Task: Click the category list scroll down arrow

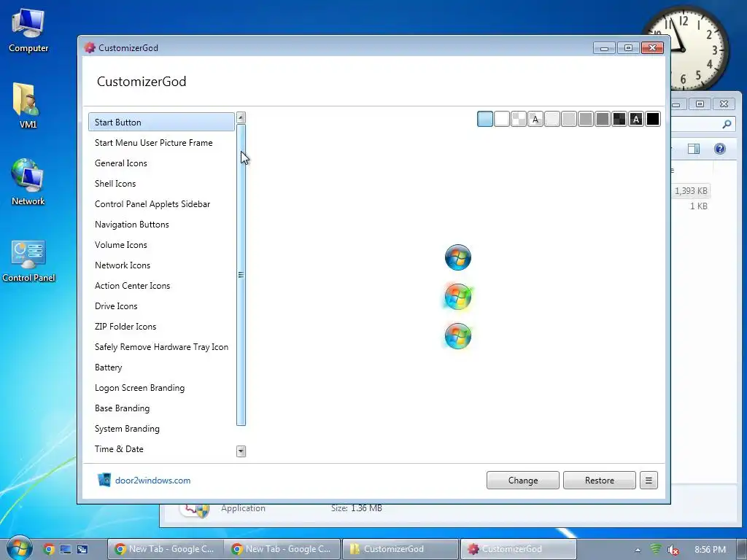Action: point(241,451)
